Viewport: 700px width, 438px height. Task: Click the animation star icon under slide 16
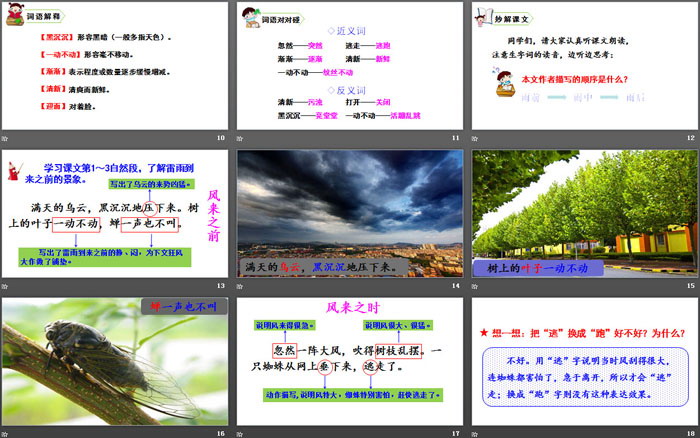pyautogui.click(x=5, y=432)
